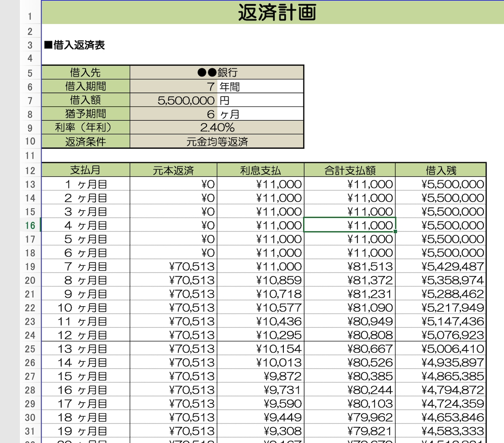Click the 返済計画 title cell
The height and width of the screenshot is (443, 504).
273,12
